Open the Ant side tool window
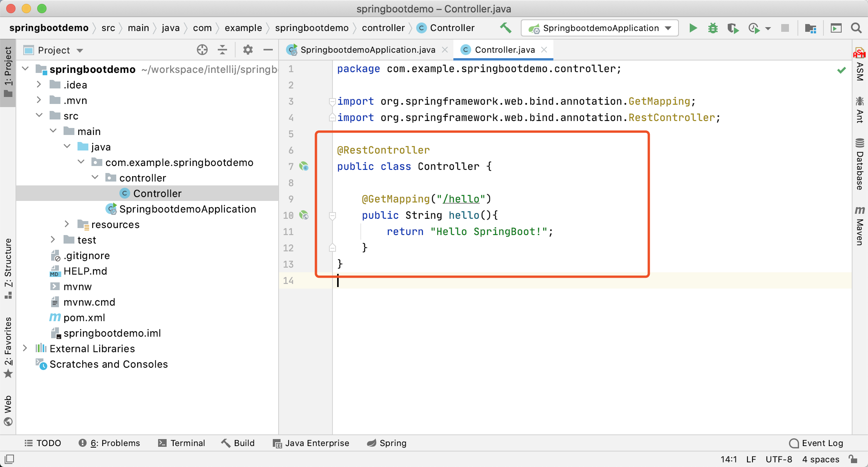This screenshot has height=467, width=868. tap(859, 110)
